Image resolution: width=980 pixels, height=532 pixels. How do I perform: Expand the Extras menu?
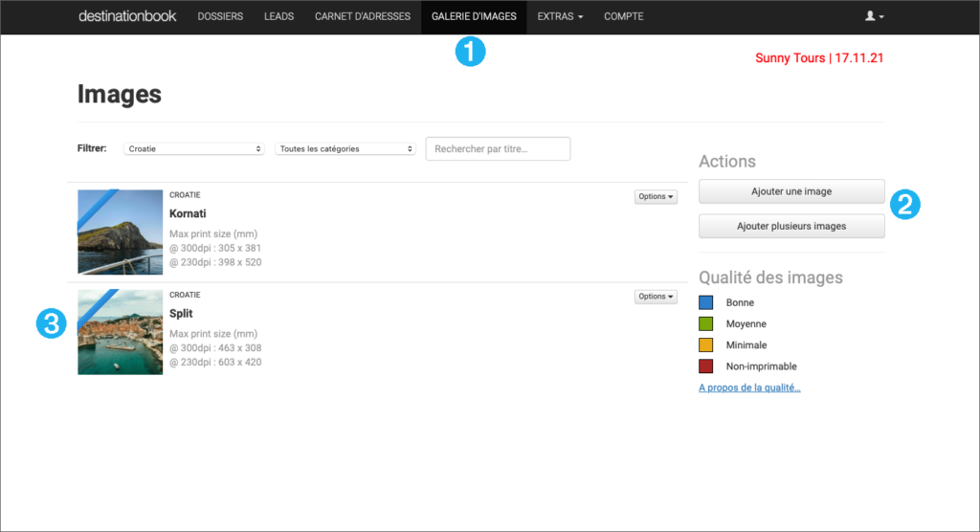pyautogui.click(x=560, y=16)
